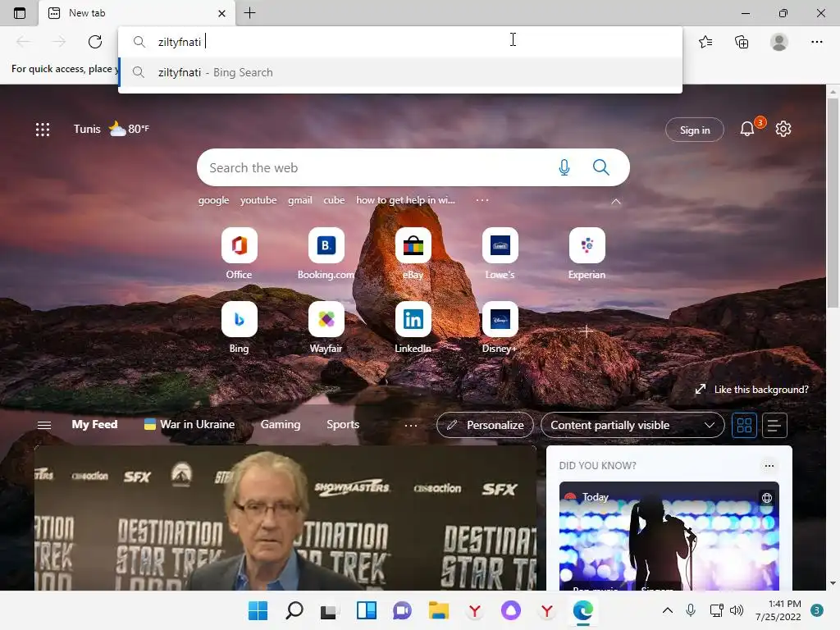This screenshot has width=840, height=630.
Task: Select the ziltyfnati Bing Search suggestion
Action: point(400,72)
